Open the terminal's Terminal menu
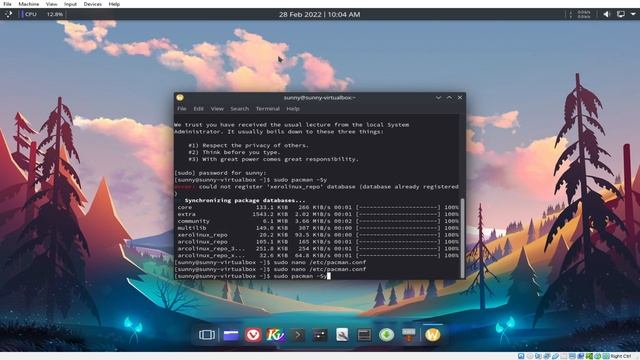The image size is (640, 360). [x=268, y=109]
